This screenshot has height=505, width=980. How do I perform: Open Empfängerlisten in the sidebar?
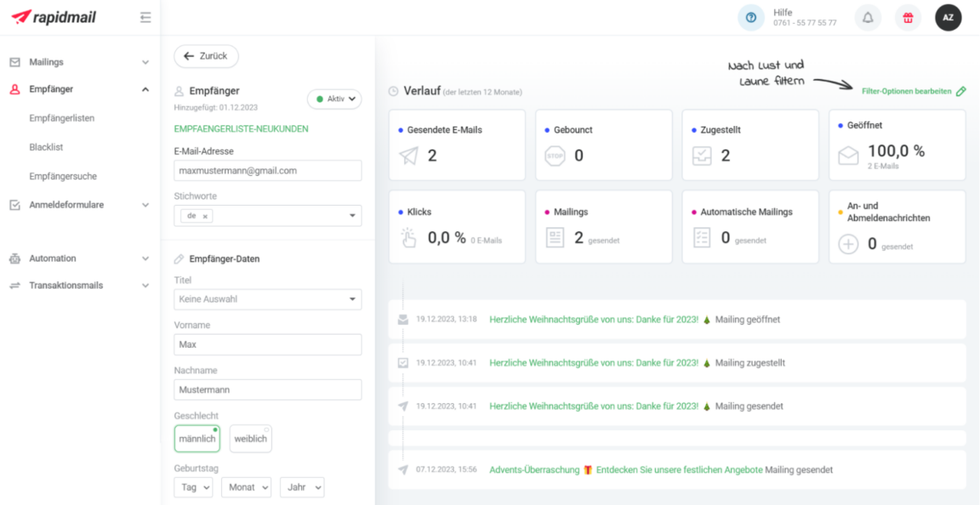(61, 118)
